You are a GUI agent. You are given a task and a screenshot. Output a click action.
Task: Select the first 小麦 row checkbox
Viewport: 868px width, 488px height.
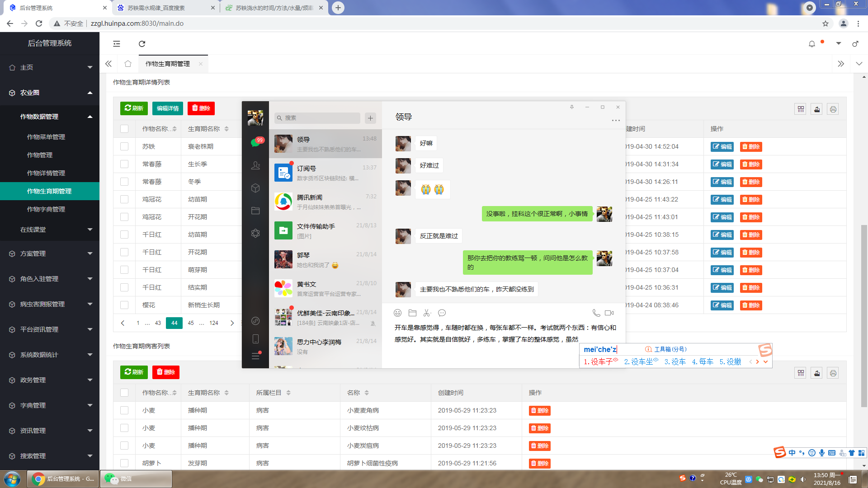[x=124, y=410]
